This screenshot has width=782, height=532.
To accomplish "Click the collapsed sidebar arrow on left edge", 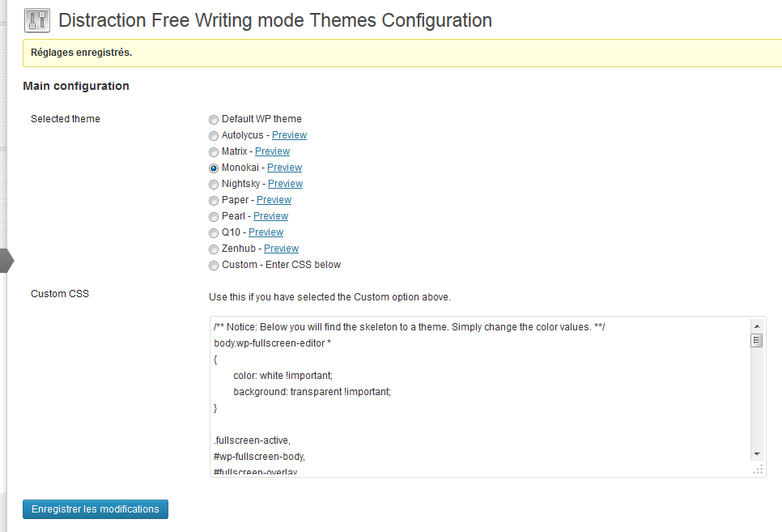I will [x=7, y=261].
